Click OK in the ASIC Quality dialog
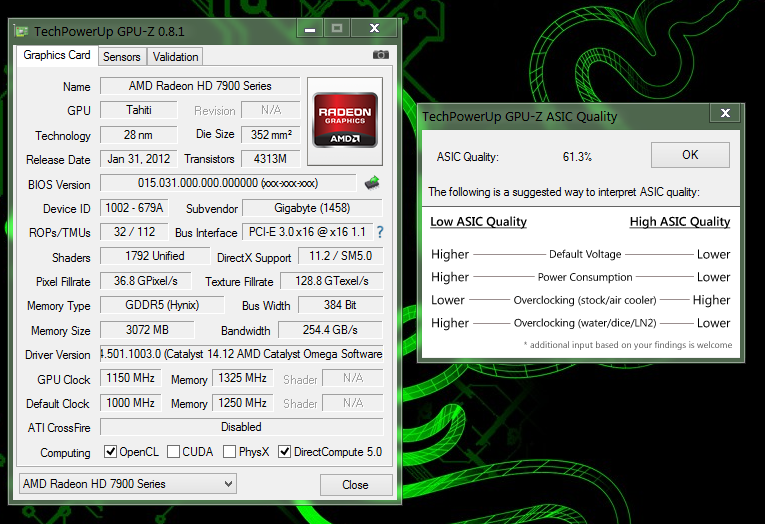 (x=690, y=155)
